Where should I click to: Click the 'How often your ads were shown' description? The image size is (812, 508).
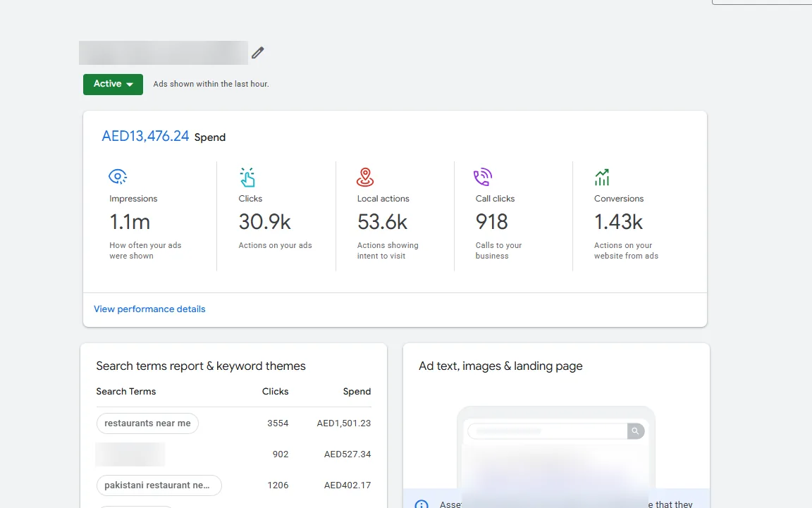(x=145, y=251)
